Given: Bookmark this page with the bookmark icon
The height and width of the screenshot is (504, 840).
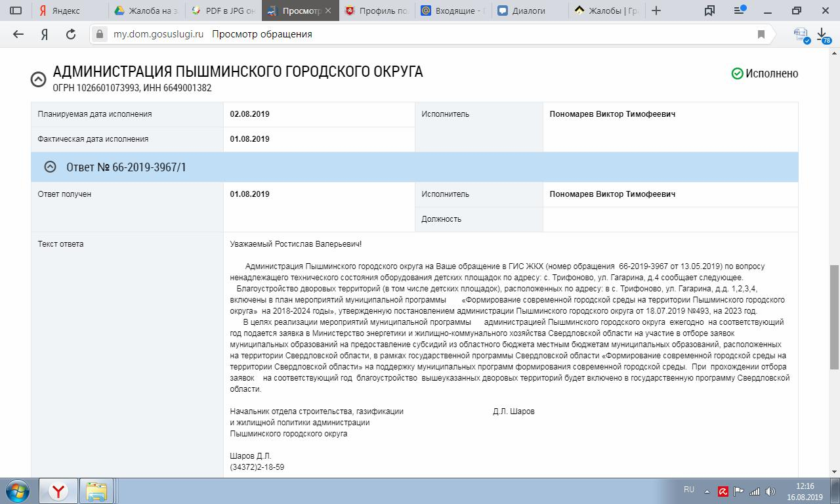Looking at the screenshot, I should click(761, 34).
